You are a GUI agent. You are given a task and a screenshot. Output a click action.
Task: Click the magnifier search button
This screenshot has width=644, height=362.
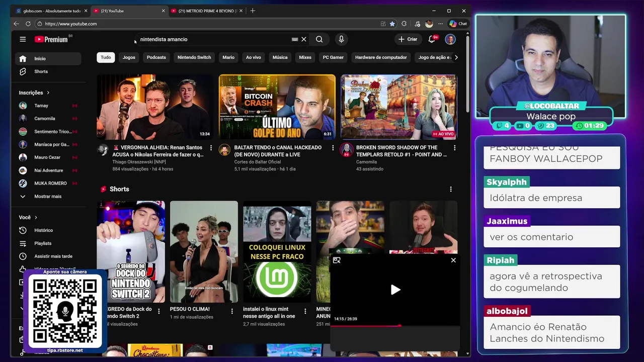click(319, 39)
